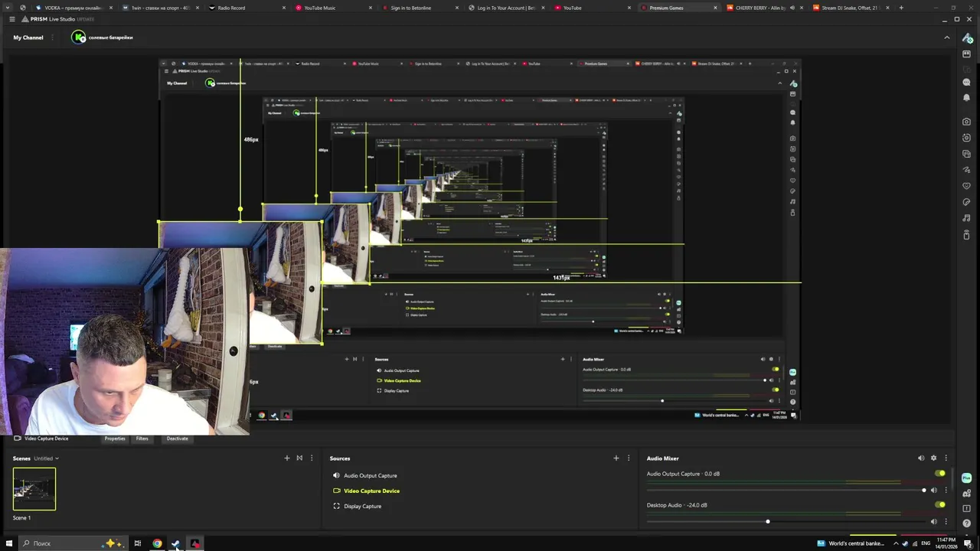980x551 pixels.
Task: Open the help question mark icon
Action: point(966,523)
